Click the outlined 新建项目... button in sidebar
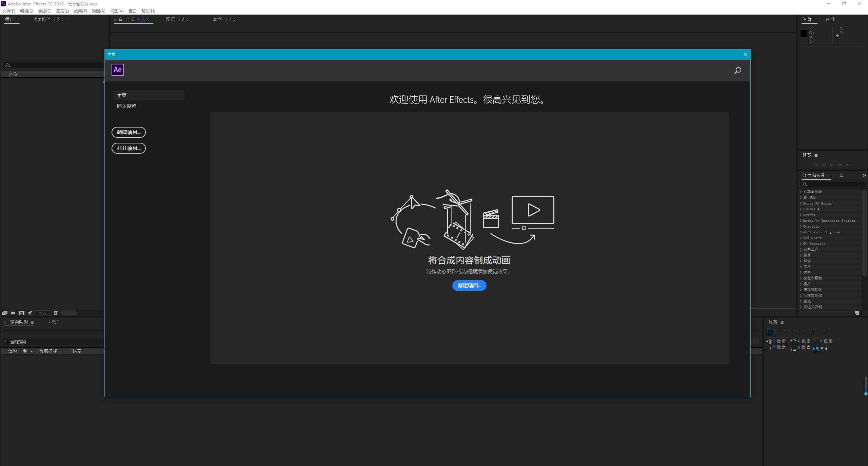Image resolution: width=868 pixels, height=466 pixels. [x=129, y=132]
